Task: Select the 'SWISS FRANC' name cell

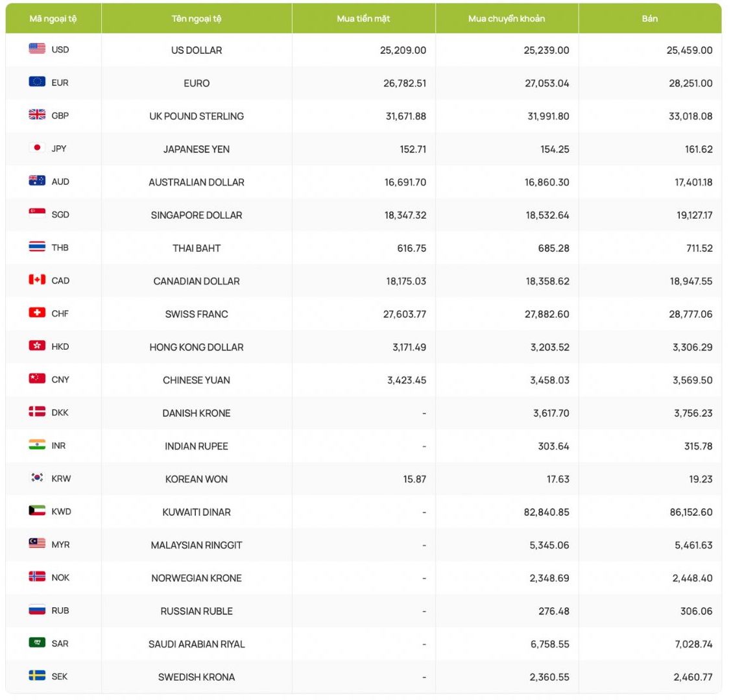Action: [197, 315]
